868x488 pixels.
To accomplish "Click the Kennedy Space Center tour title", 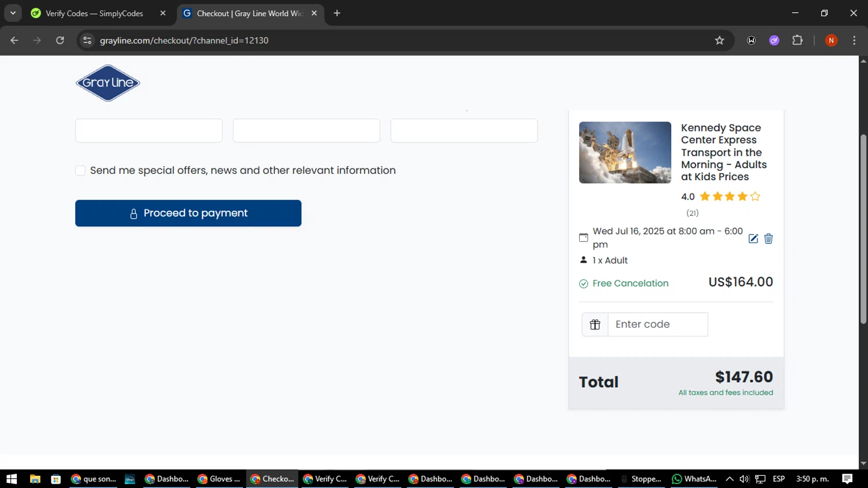I will [x=724, y=152].
